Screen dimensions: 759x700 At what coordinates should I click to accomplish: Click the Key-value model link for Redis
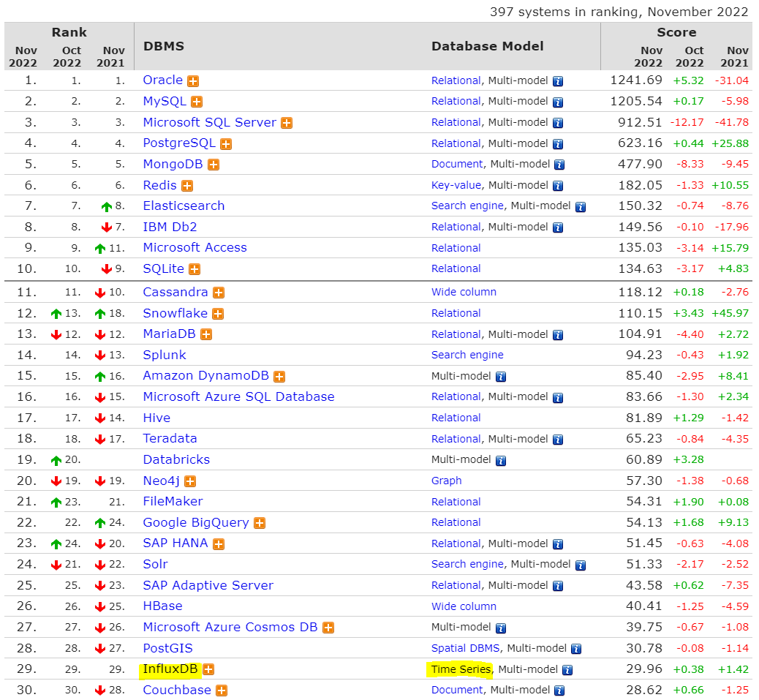(x=456, y=185)
